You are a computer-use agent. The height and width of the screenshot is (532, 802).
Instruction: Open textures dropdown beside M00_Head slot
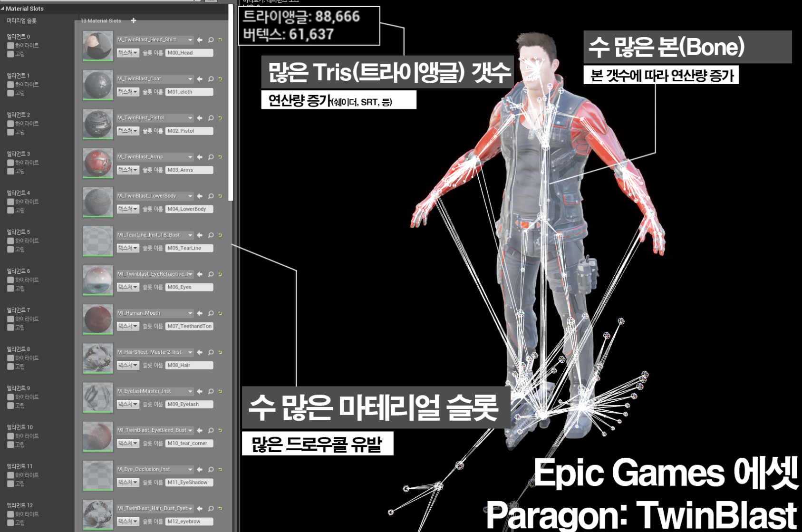coord(128,53)
